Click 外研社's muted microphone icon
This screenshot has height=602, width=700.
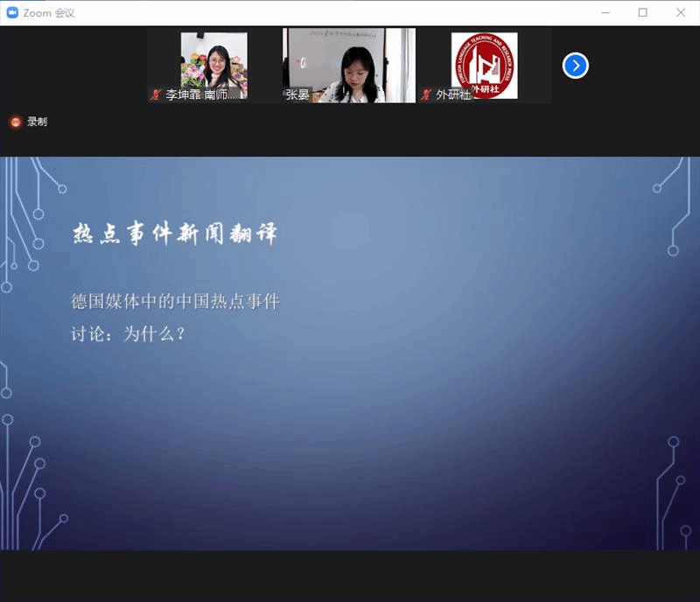pos(426,94)
